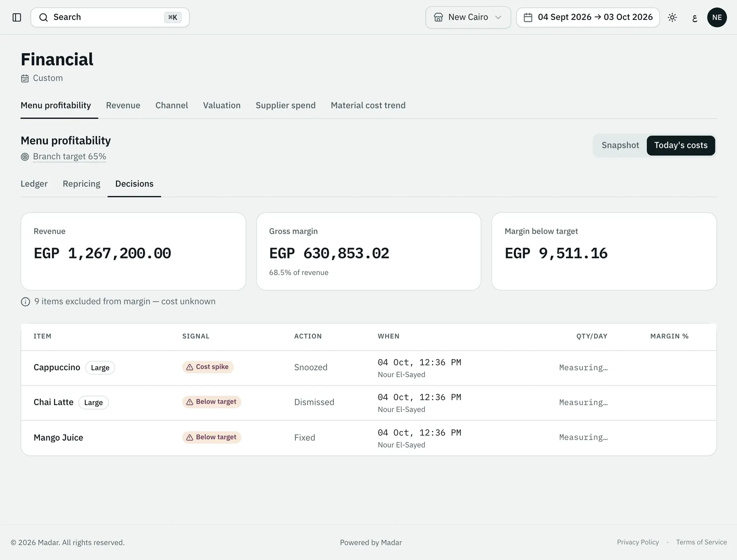This screenshot has width=737, height=560.
Task: Click the Large tag on Cappuccino
Action: coord(100,368)
